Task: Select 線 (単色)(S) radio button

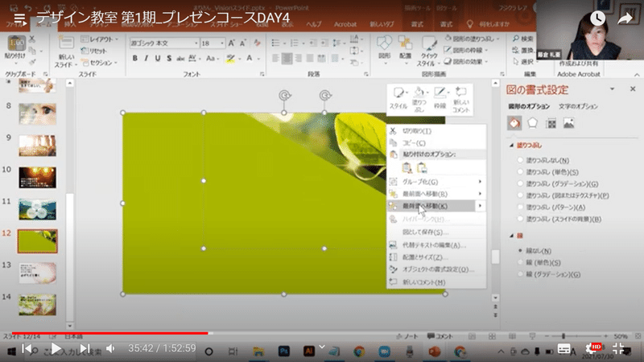Action: [x=520, y=262]
